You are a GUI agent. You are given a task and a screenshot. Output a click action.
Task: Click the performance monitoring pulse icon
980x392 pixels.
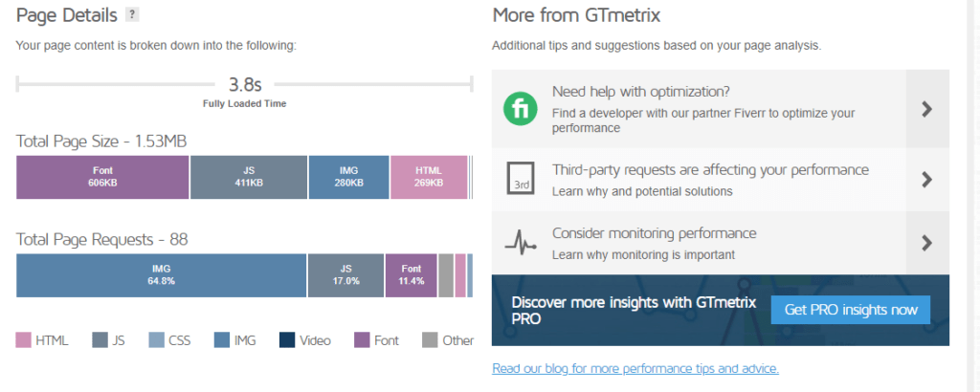522,243
